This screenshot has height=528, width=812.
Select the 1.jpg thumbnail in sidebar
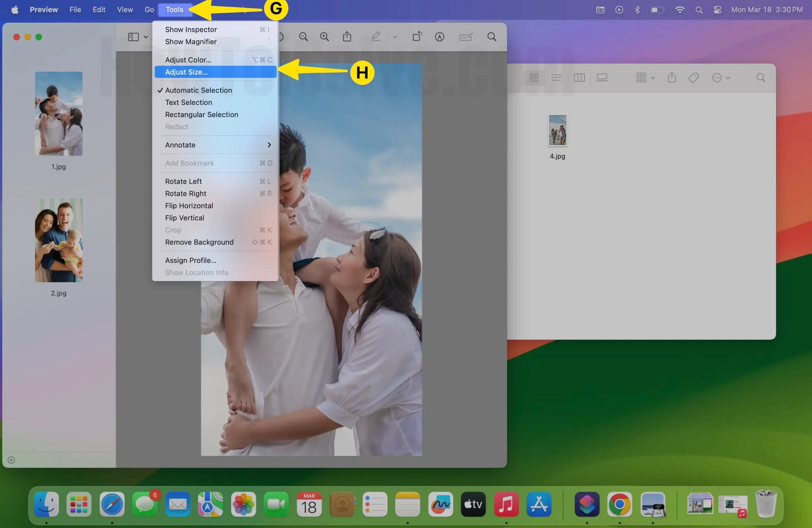[59, 114]
